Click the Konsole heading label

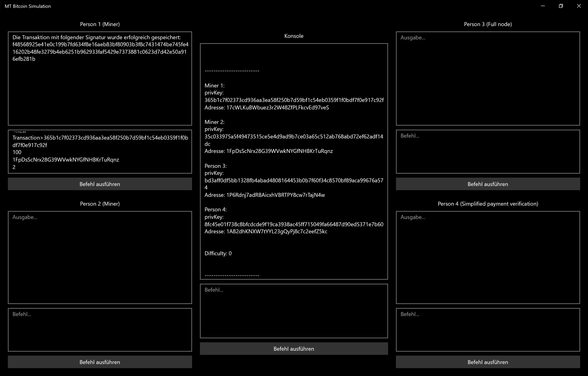[x=294, y=36]
